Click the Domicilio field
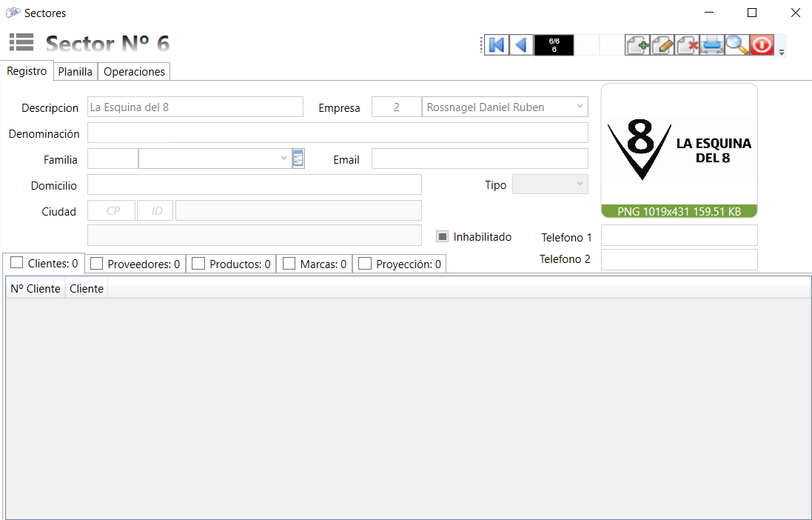812x520 pixels. (255, 184)
